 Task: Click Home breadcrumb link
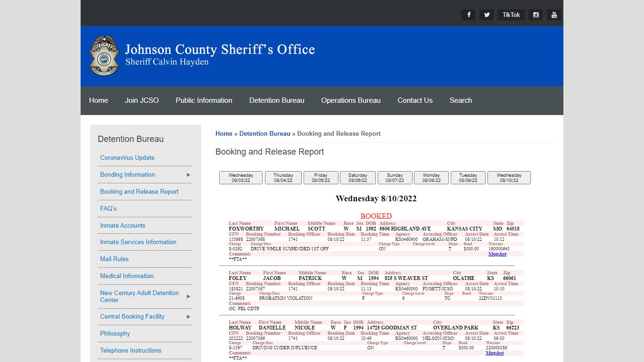[x=224, y=133]
